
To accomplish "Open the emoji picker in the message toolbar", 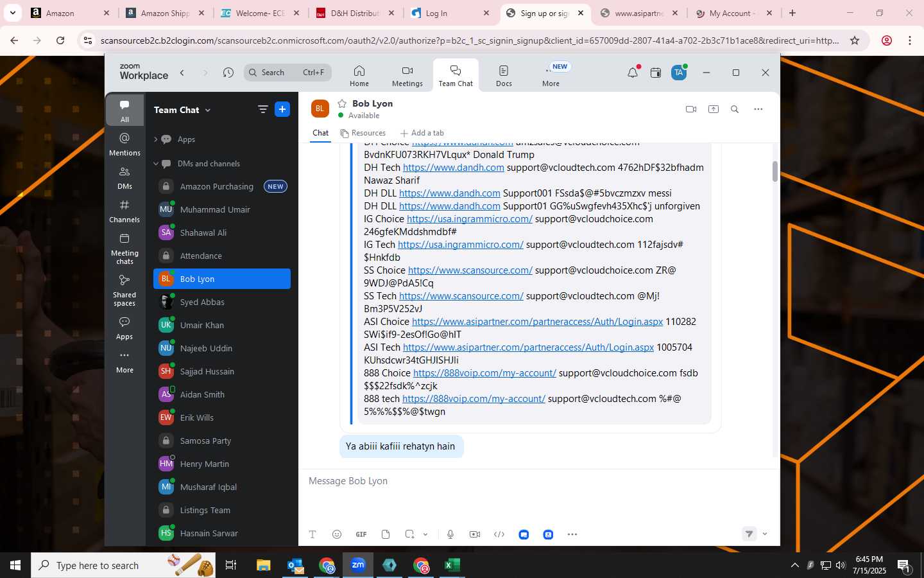I will pos(337,534).
